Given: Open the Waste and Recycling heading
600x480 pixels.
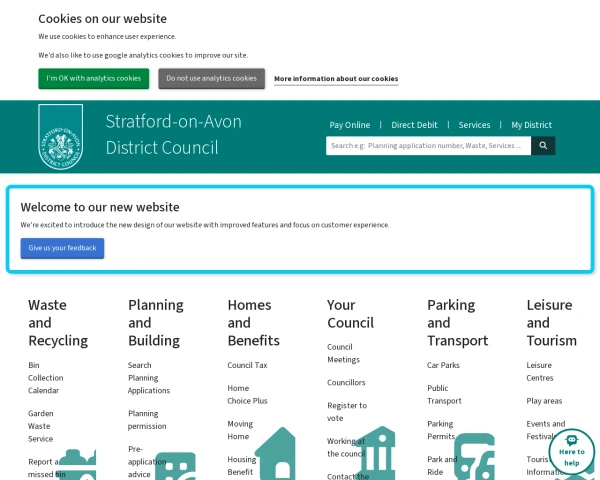Looking at the screenshot, I should coord(58,323).
